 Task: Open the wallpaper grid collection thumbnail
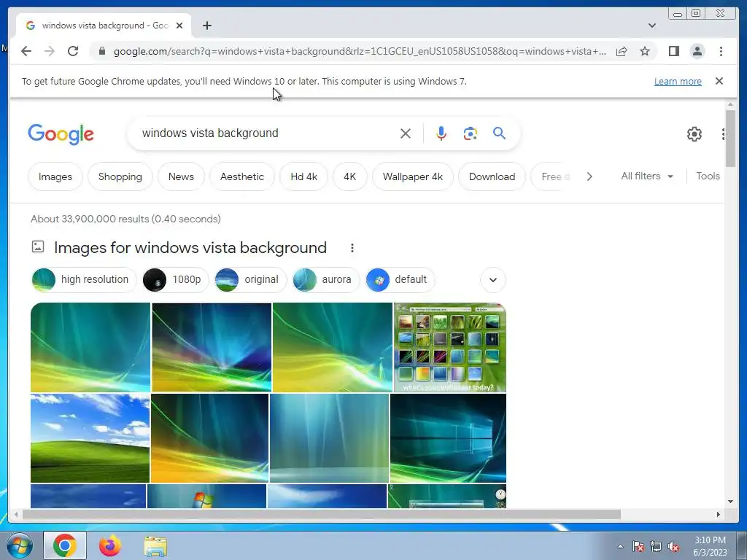(449, 347)
